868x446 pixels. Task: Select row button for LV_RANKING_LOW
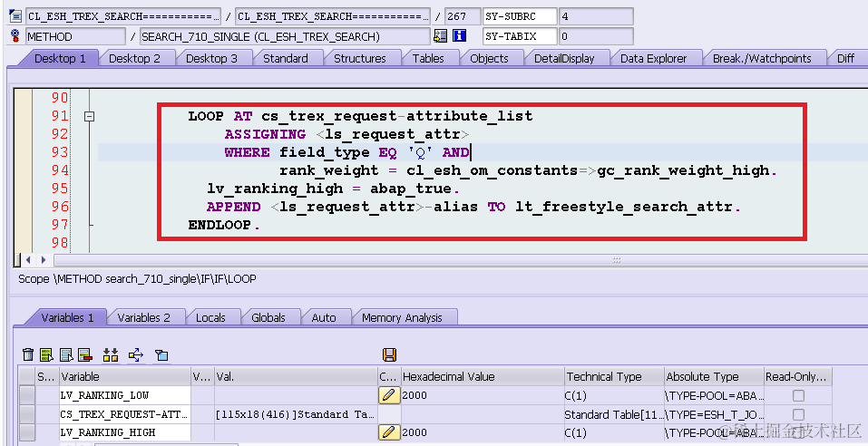(26, 395)
